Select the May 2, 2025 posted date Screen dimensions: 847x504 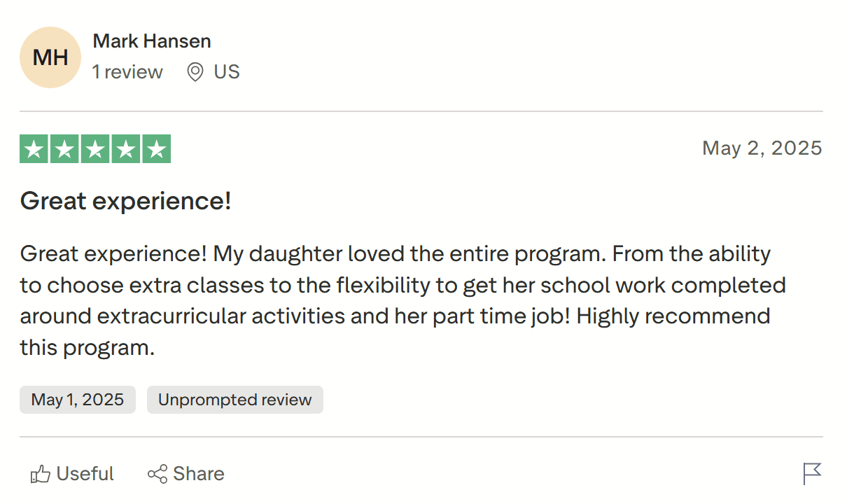pyautogui.click(x=762, y=148)
